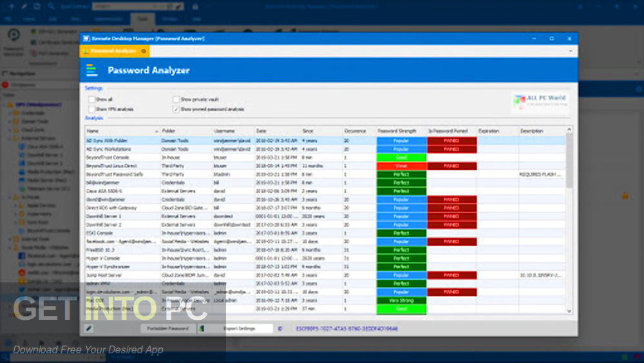Expand the Domain Tools folder in the navigation tree

coord(10,122)
